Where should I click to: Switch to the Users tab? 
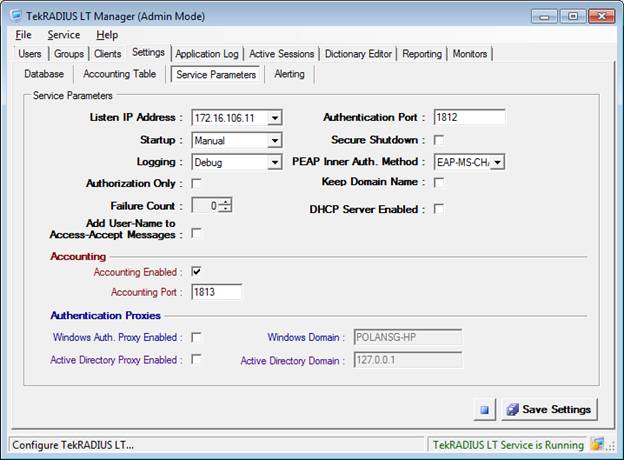coord(30,54)
